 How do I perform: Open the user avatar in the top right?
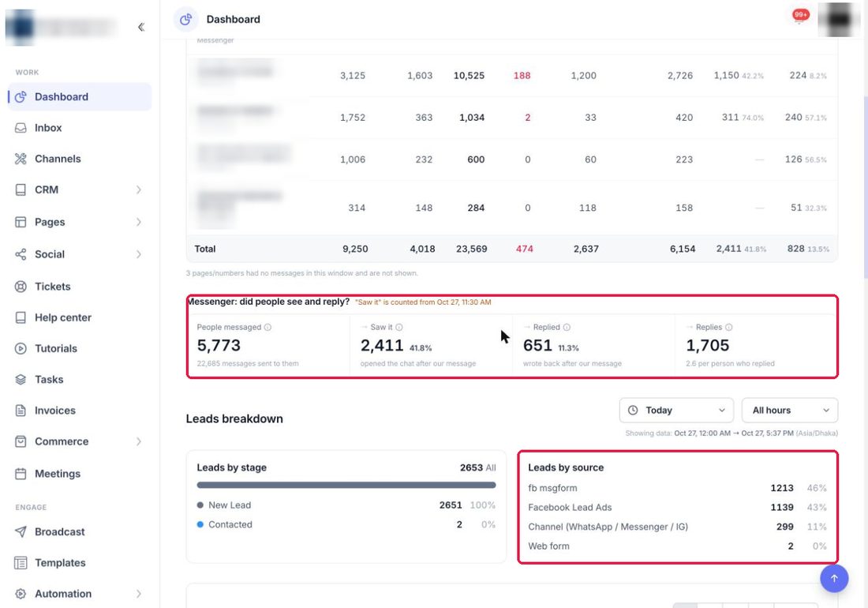click(839, 20)
